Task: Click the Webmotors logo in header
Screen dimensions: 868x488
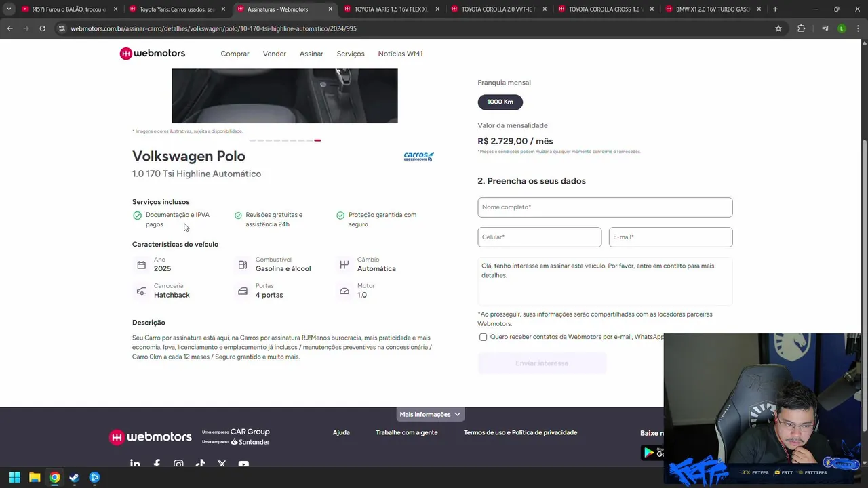Action: 152,54
